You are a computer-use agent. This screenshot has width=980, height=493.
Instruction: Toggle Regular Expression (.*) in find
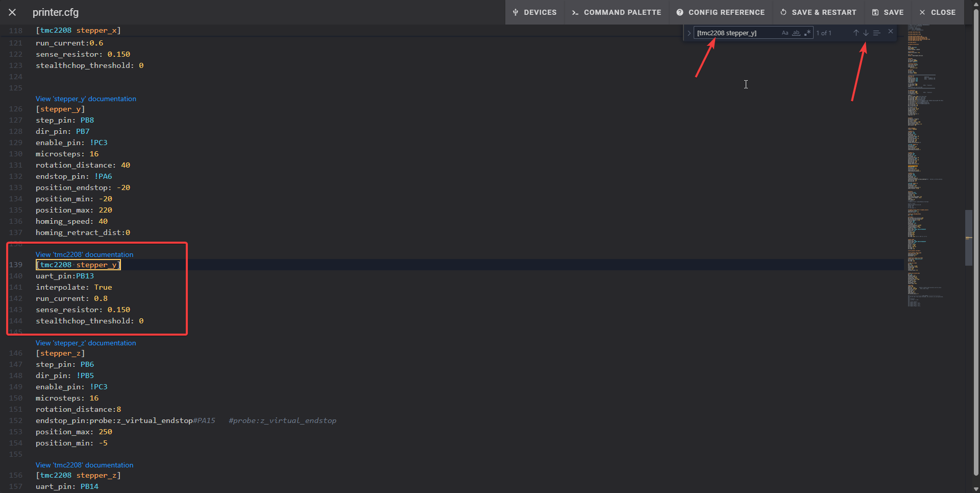pyautogui.click(x=807, y=33)
